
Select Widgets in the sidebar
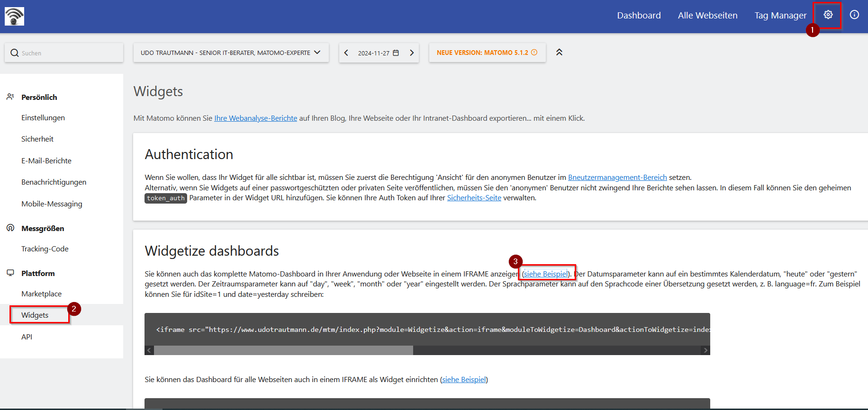click(x=35, y=315)
